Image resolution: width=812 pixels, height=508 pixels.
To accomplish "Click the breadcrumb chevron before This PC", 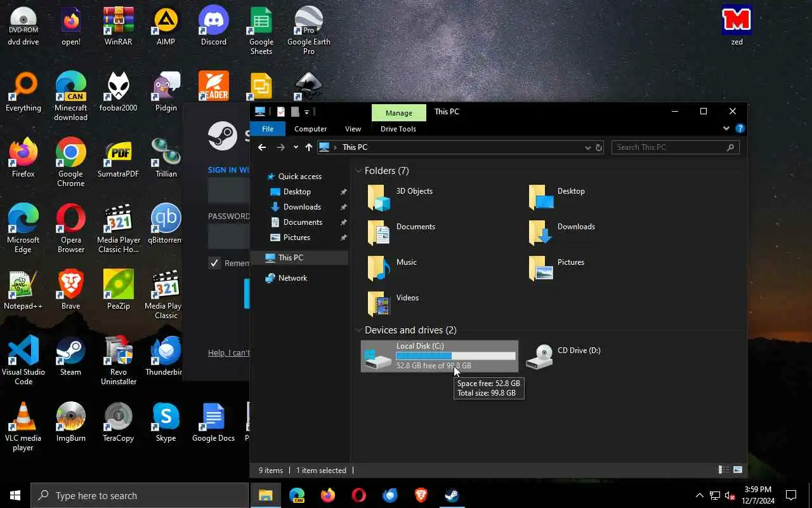I will pyautogui.click(x=335, y=147).
